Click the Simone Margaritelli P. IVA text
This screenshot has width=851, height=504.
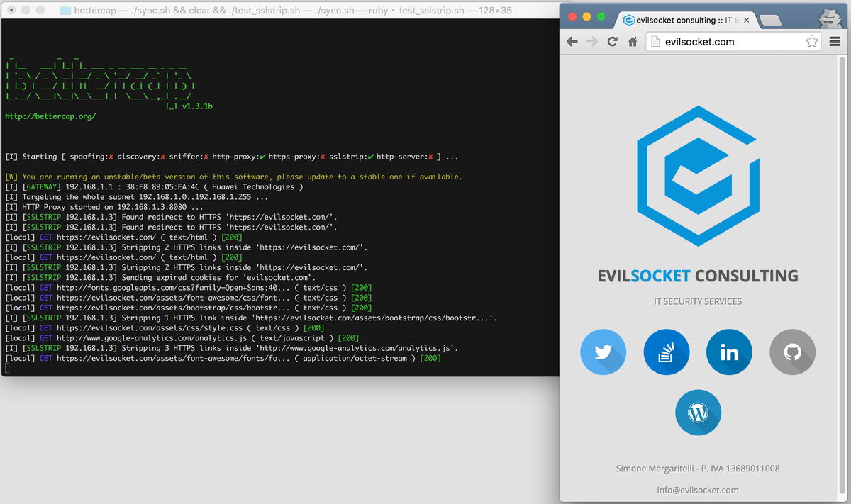(698, 469)
